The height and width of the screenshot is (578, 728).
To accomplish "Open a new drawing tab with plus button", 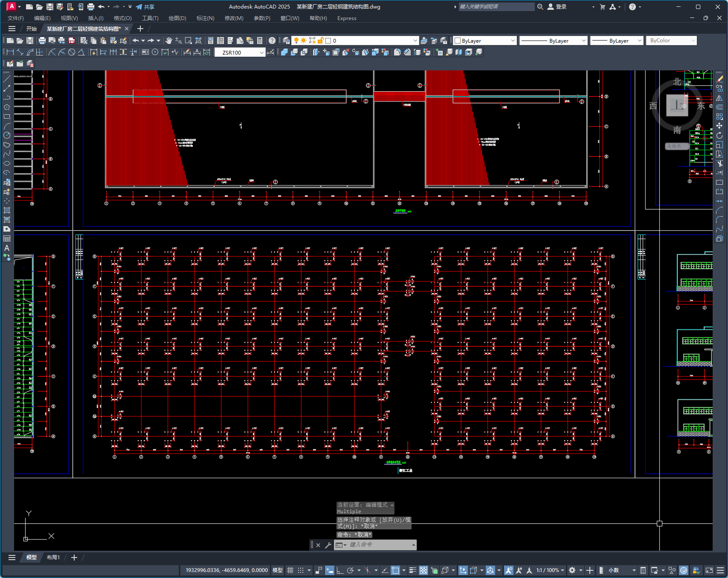I will point(140,29).
